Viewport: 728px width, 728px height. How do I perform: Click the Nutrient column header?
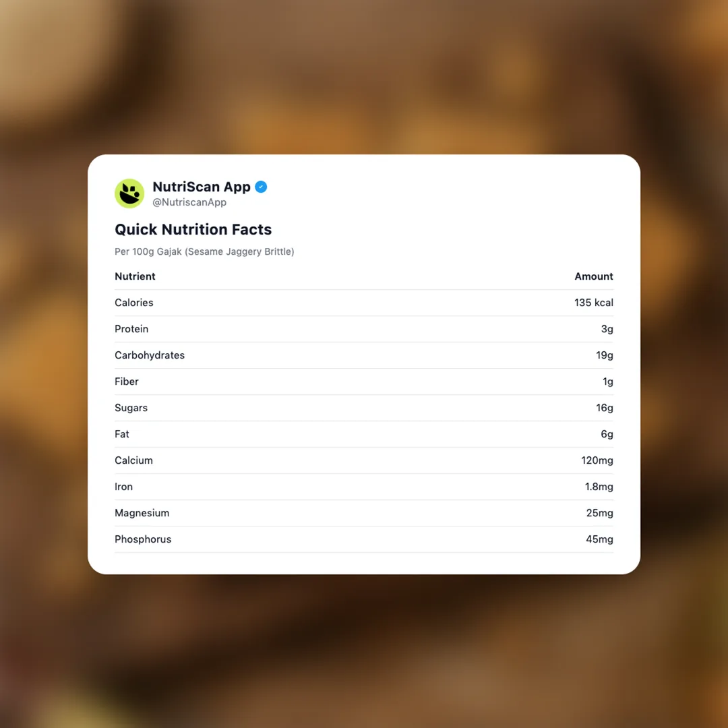click(x=135, y=276)
